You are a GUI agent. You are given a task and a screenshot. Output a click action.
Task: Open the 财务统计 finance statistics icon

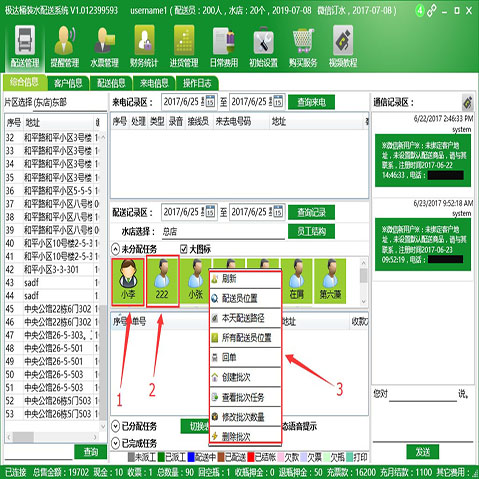144,46
